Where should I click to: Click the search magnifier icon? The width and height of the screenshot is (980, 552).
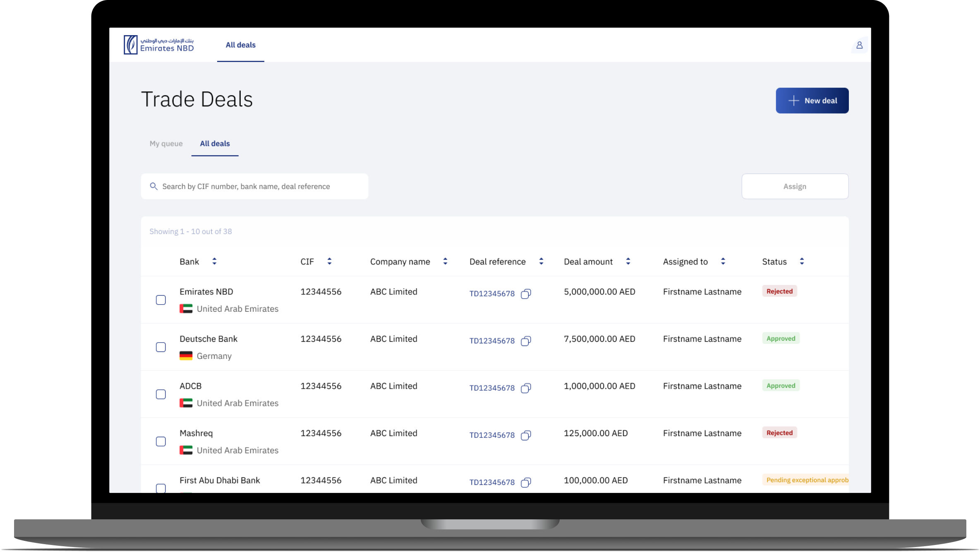(153, 186)
